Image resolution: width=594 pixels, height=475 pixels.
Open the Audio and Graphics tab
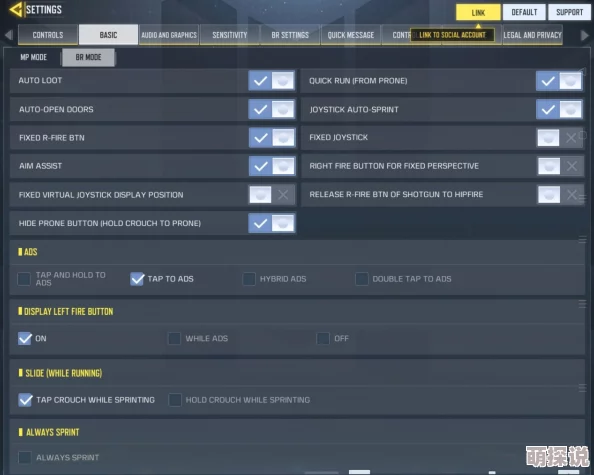[x=169, y=35]
